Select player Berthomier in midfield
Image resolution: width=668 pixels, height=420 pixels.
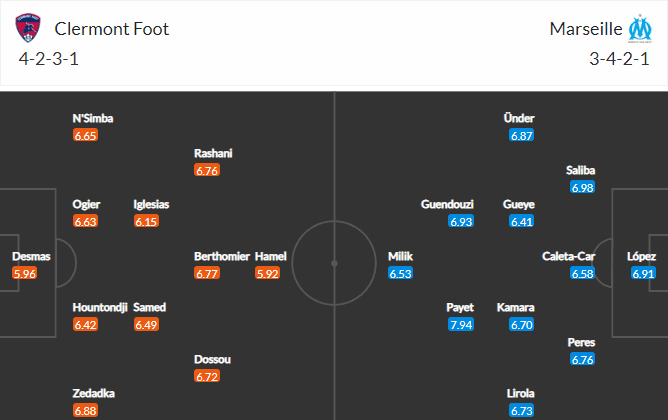point(222,256)
